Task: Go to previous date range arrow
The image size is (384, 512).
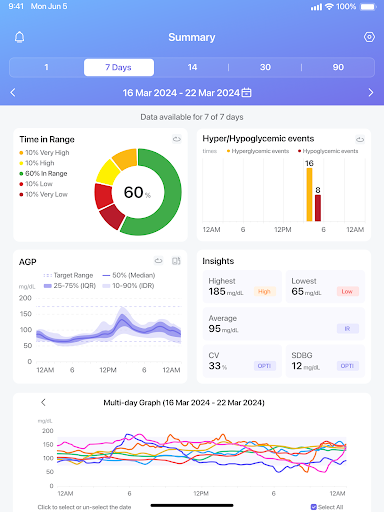Action: (13, 92)
